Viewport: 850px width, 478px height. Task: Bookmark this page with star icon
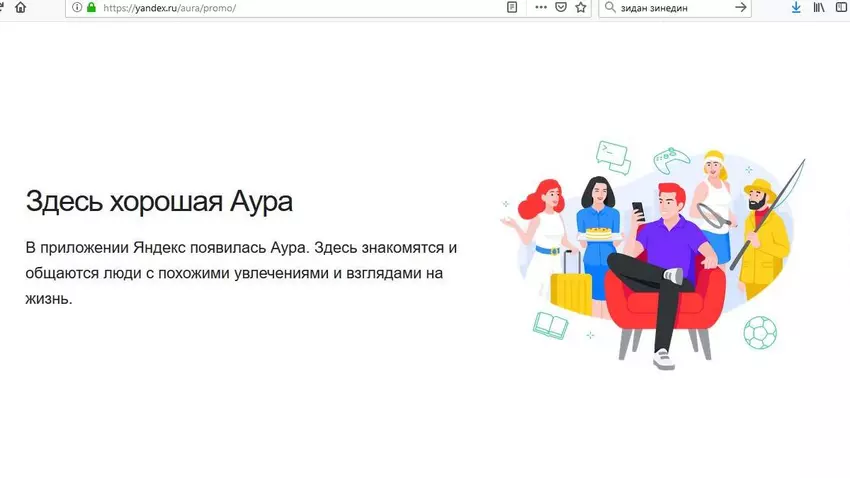581,7
